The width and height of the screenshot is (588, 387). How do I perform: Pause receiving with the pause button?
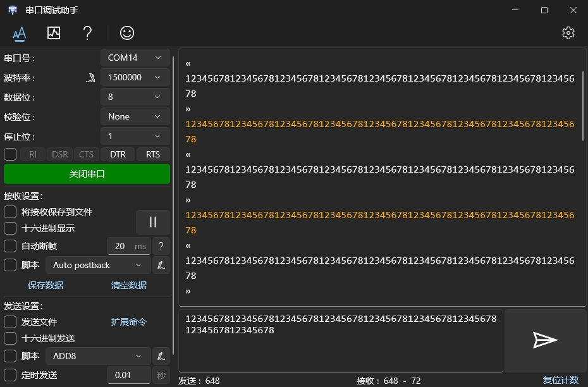point(152,222)
